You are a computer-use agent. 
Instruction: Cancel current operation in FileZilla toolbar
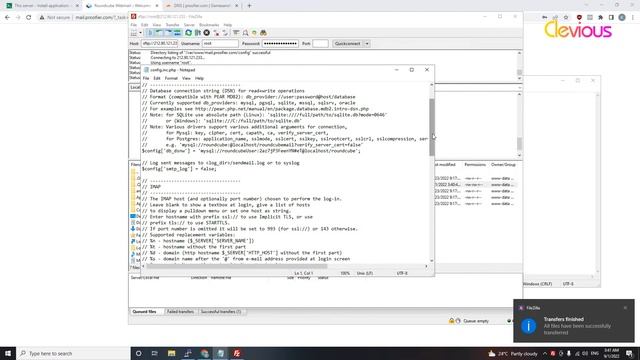coord(207,33)
